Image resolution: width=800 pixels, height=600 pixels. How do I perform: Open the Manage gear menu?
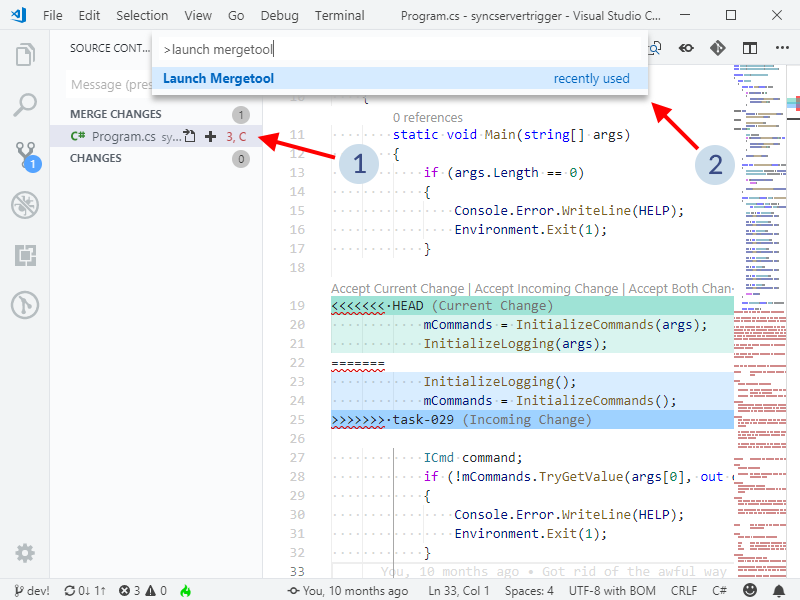coord(25,553)
